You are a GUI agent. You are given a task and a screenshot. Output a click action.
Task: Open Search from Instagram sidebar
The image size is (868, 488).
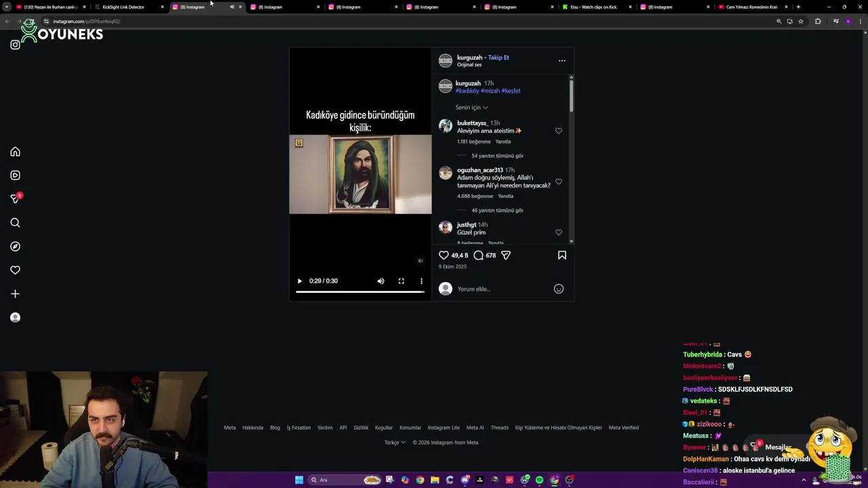tap(15, 223)
